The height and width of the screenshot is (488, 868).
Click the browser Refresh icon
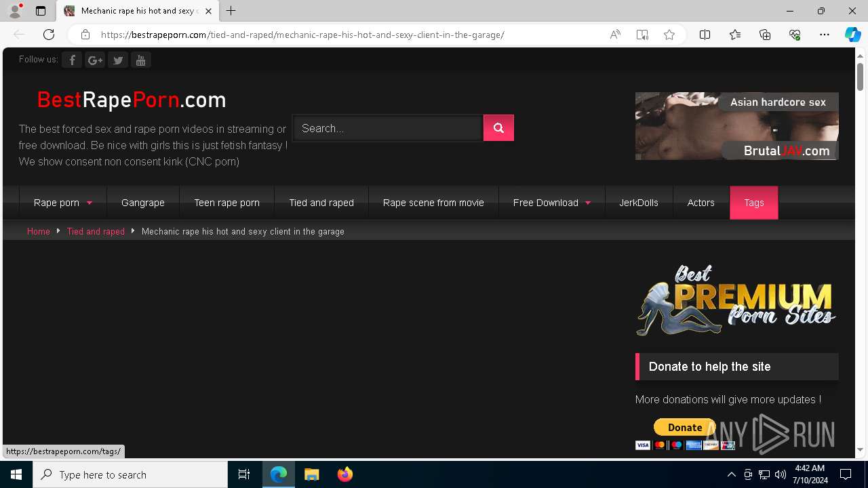pos(49,35)
